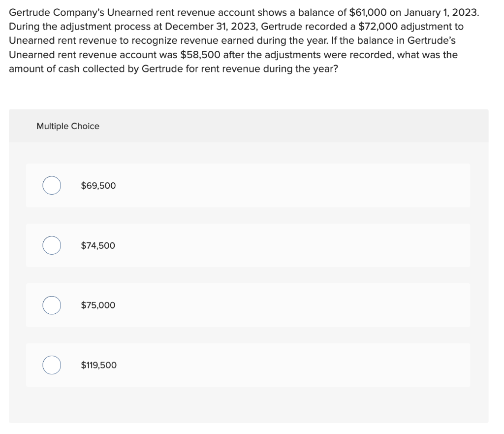Select the $75,000 radio button
Viewport: 504px width, 434px height.
52,305
